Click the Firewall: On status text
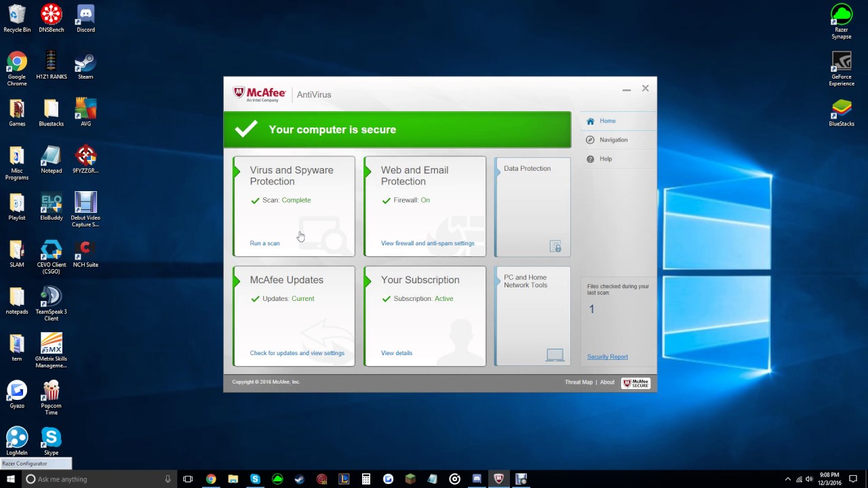This screenshot has height=488, width=868. click(x=412, y=200)
